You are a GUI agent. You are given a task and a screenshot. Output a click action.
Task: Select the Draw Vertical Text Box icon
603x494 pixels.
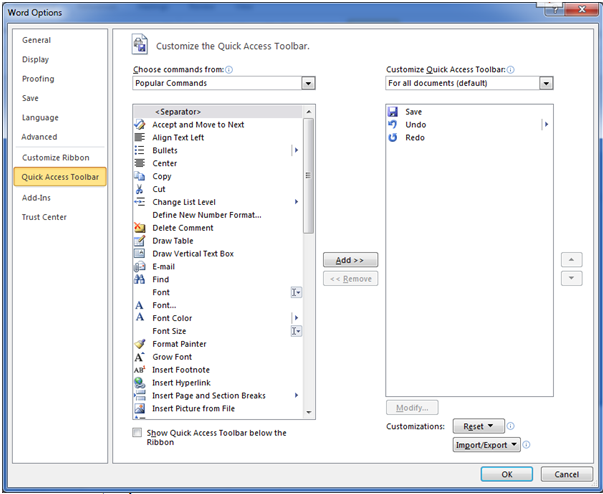(140, 253)
